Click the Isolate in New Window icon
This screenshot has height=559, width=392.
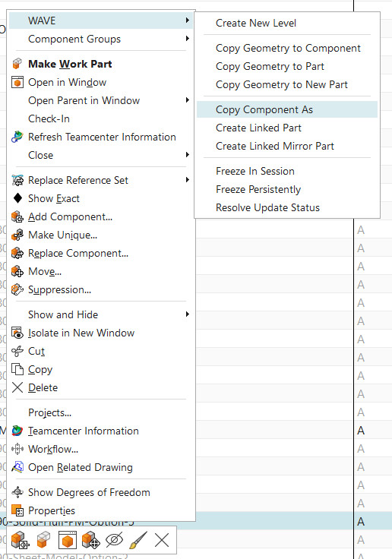(x=17, y=333)
